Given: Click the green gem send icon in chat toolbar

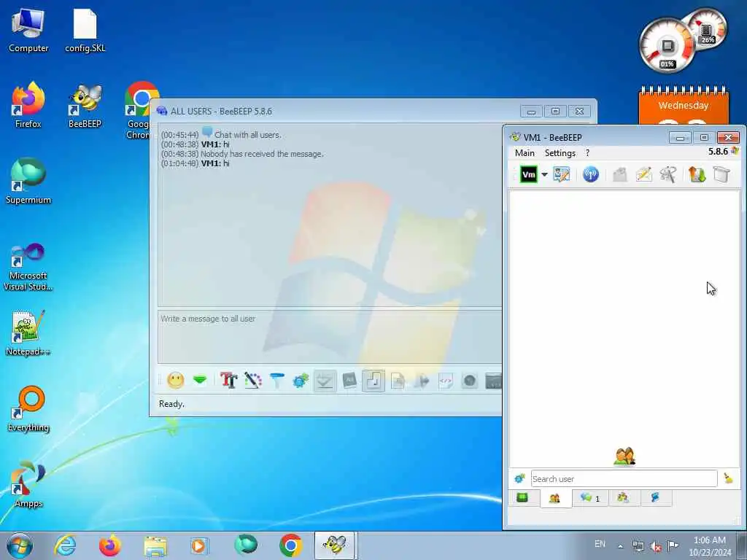Looking at the screenshot, I should [200, 380].
